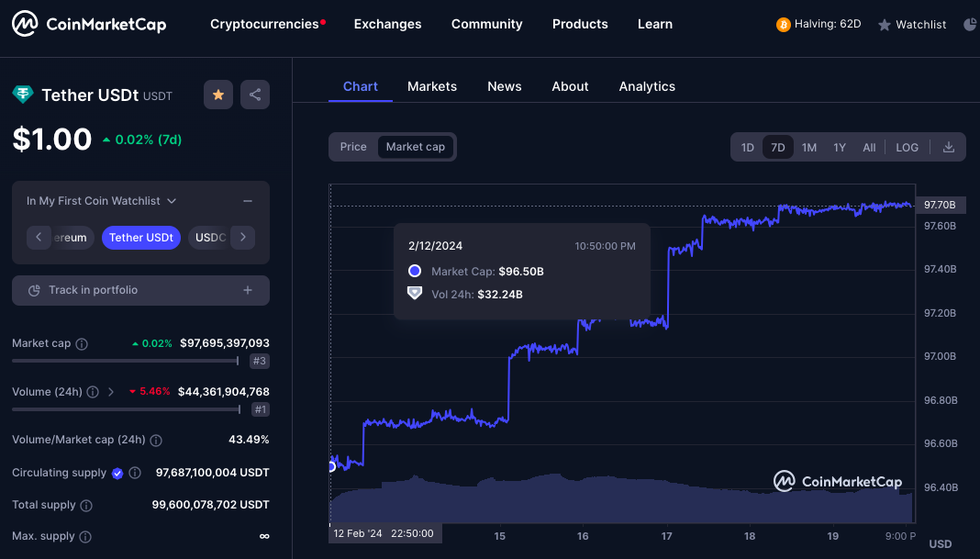Click the 97,687,100,004 USDT circulating supply value

(213, 473)
